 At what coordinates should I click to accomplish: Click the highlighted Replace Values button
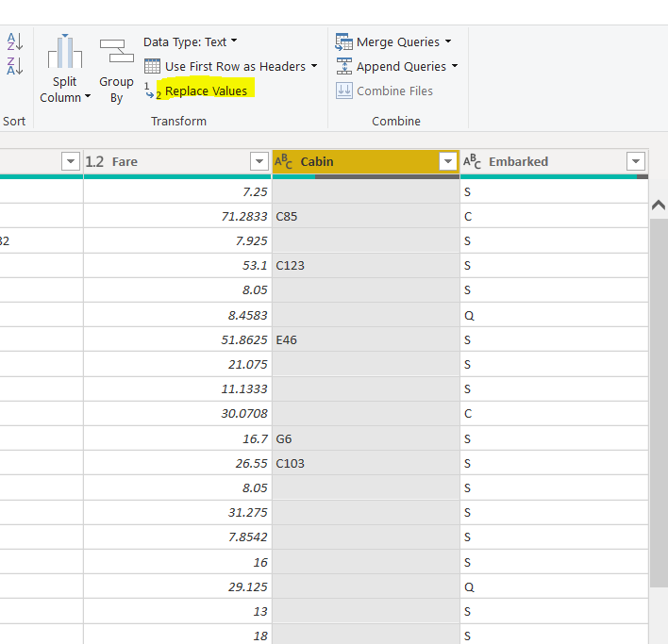(206, 91)
